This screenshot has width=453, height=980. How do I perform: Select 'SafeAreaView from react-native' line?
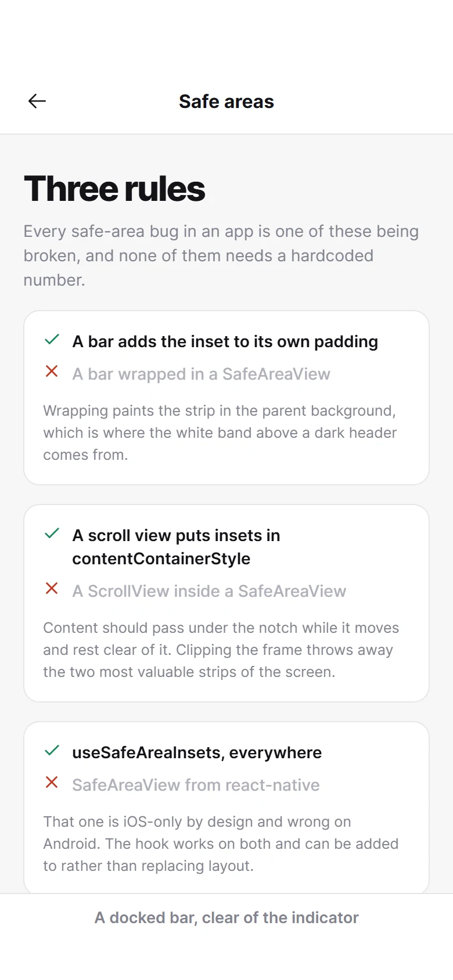pos(196,785)
